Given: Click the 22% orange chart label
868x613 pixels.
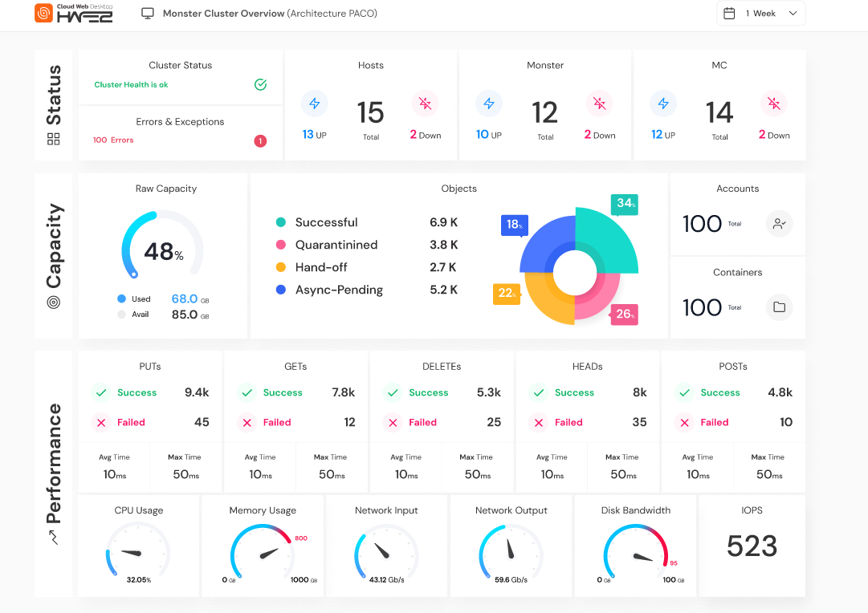Looking at the screenshot, I should tap(506, 293).
